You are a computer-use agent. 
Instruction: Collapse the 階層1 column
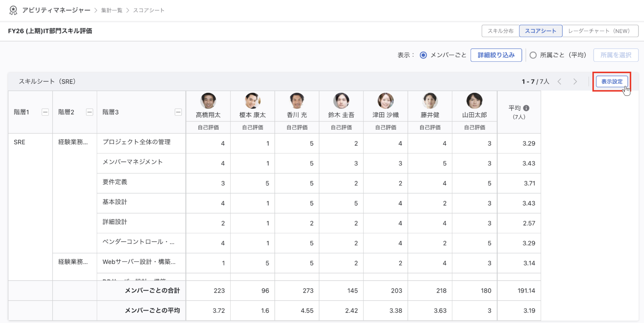[x=45, y=112]
